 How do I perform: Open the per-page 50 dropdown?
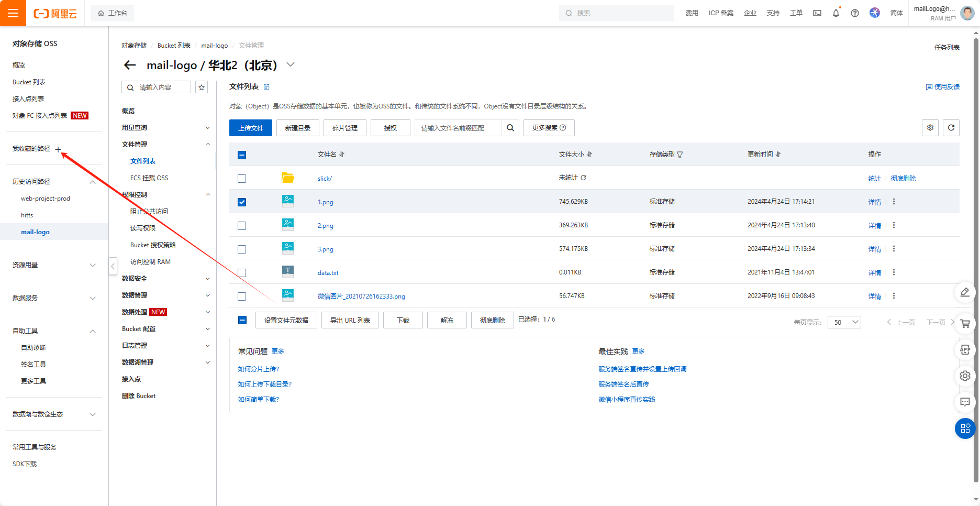[x=844, y=322]
